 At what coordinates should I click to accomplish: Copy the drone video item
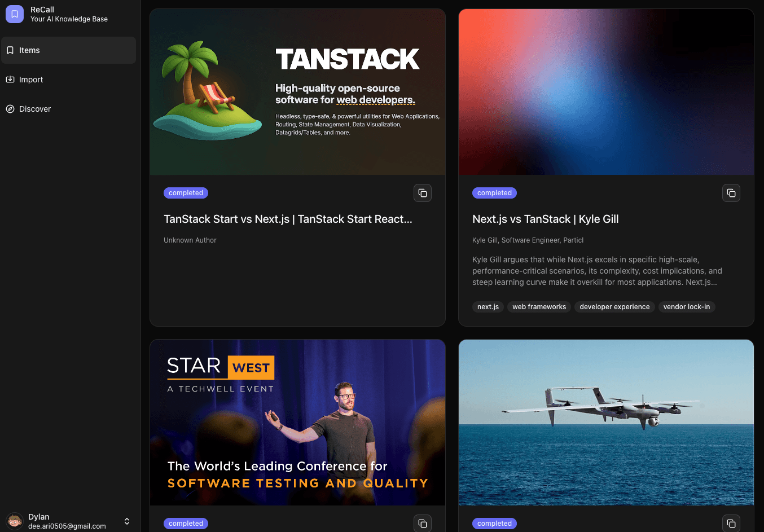[731, 523]
